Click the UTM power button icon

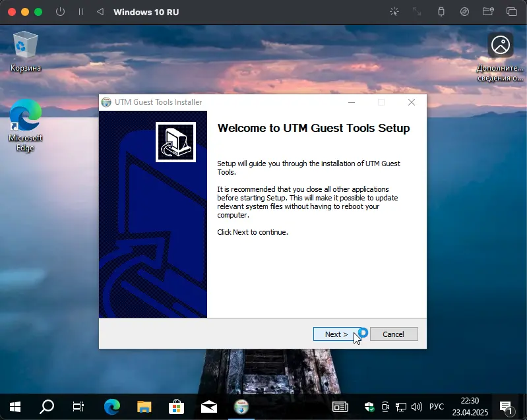pyautogui.click(x=60, y=12)
